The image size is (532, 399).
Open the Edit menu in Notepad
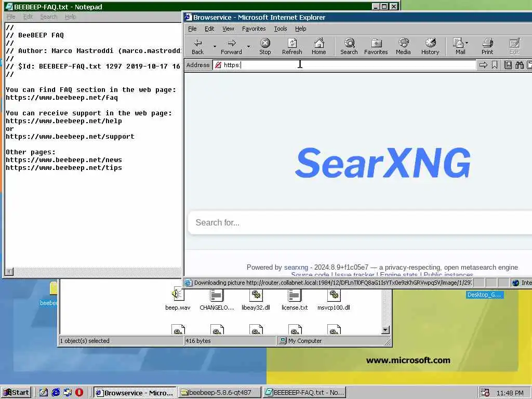coord(28,17)
